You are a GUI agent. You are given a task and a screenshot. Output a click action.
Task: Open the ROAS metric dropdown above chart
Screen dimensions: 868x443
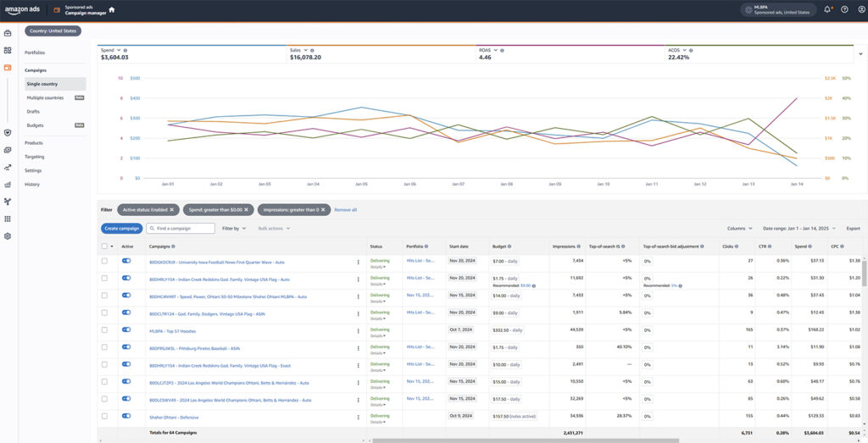coord(495,50)
